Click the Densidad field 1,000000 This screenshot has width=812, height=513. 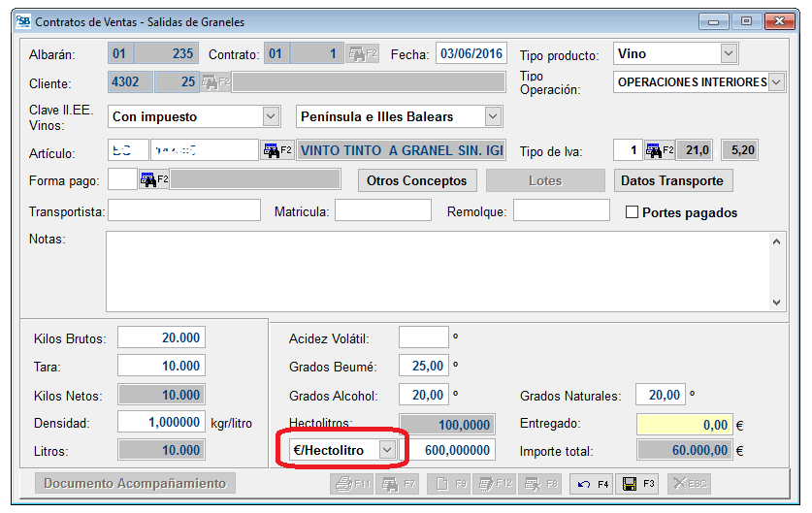tap(162, 422)
